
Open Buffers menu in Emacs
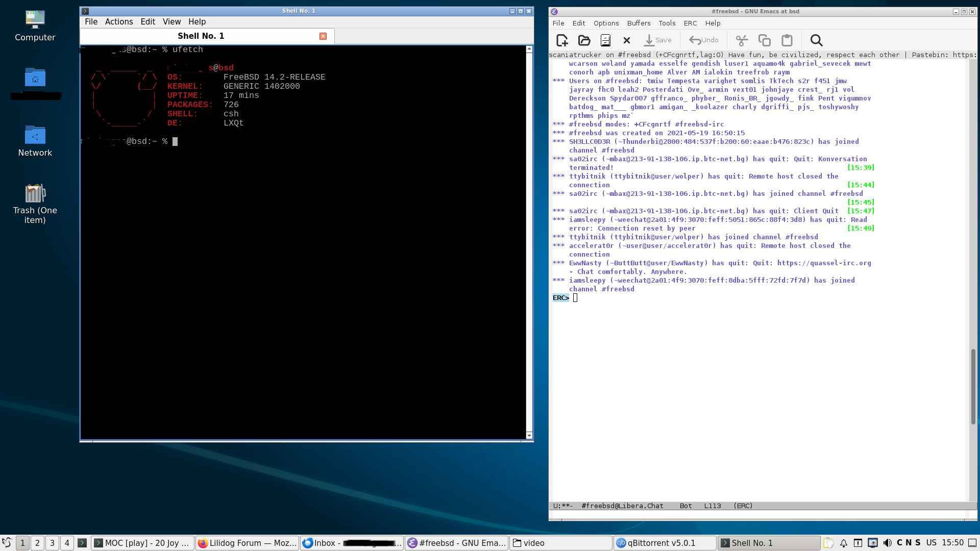click(639, 23)
